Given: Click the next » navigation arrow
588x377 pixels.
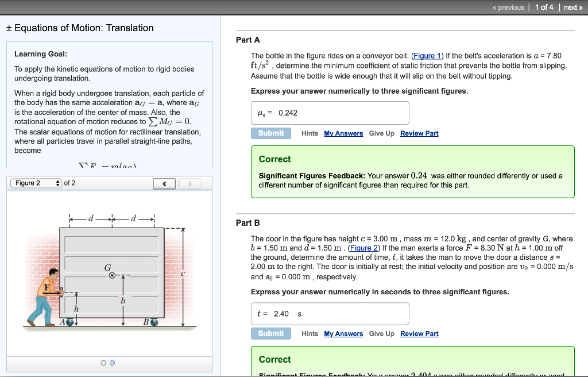Looking at the screenshot, I should [x=571, y=7].
